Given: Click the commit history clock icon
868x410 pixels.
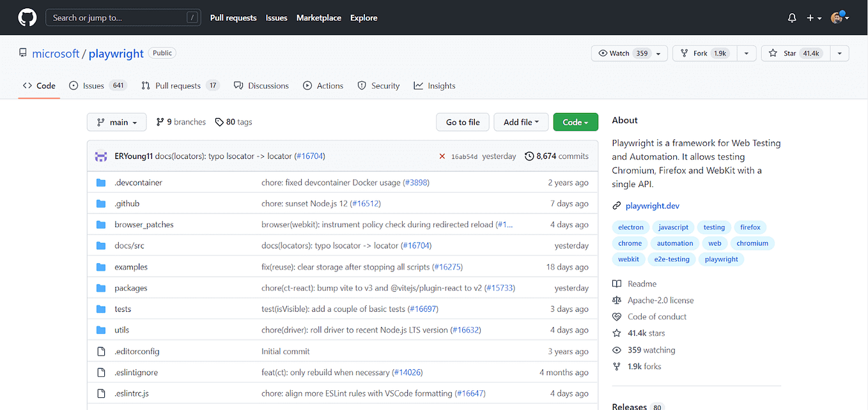Looking at the screenshot, I should 529,156.
